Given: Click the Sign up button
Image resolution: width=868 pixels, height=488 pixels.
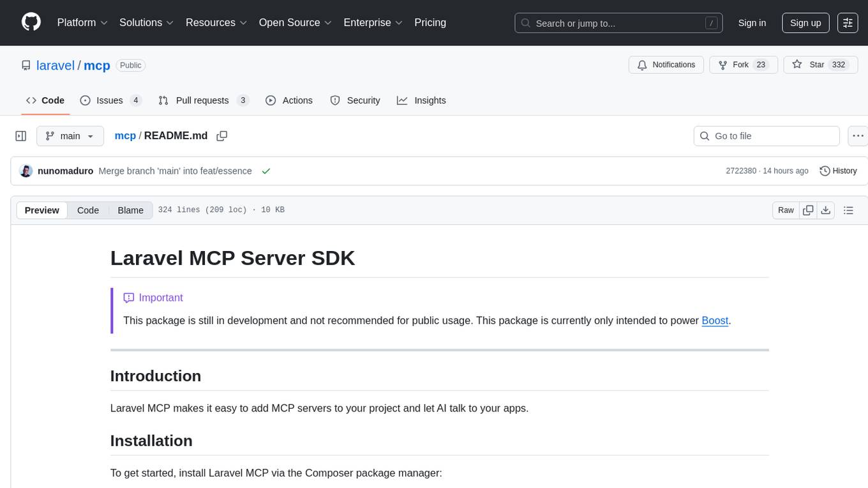Looking at the screenshot, I should (805, 22).
